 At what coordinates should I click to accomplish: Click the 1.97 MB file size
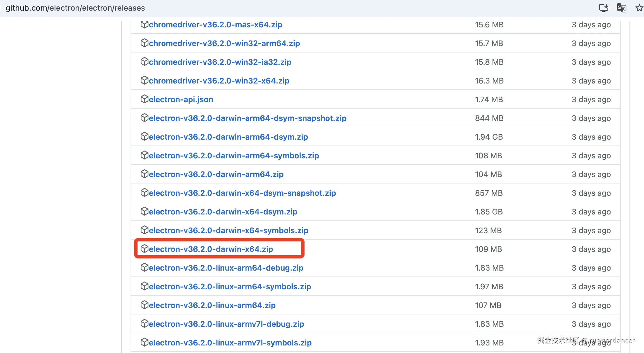point(489,287)
